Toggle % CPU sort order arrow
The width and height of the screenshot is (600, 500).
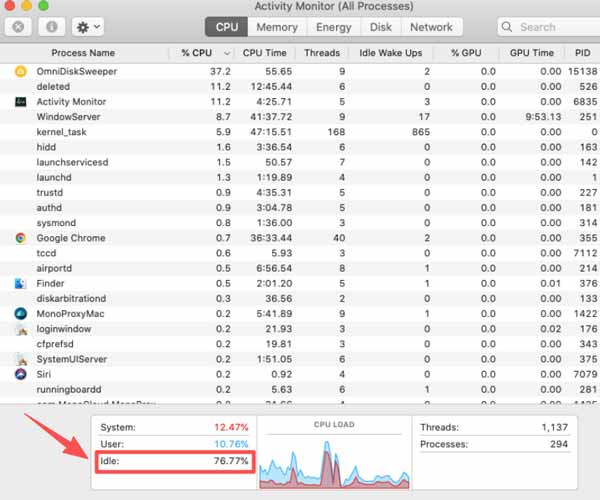[227, 53]
